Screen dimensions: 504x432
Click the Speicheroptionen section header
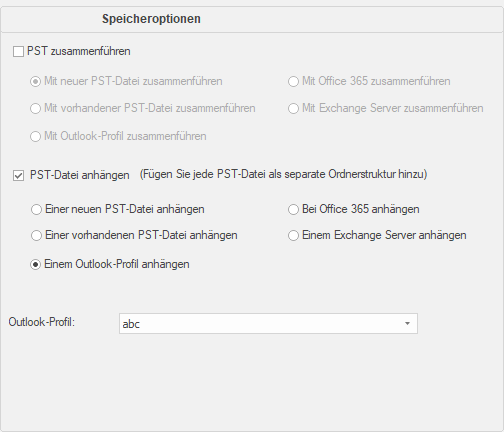(151, 19)
